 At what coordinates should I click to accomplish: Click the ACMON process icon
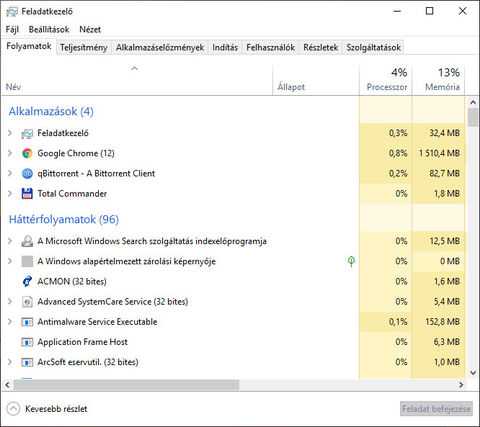27,281
